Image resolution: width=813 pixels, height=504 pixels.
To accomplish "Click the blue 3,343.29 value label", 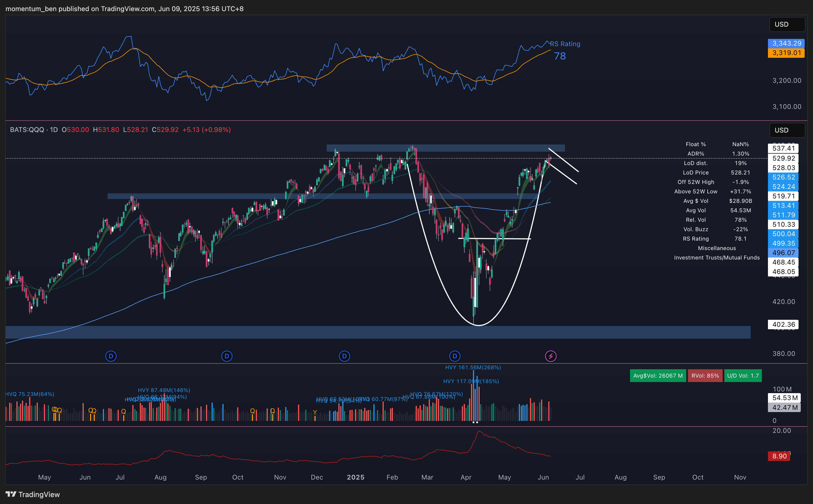I will click(x=786, y=43).
